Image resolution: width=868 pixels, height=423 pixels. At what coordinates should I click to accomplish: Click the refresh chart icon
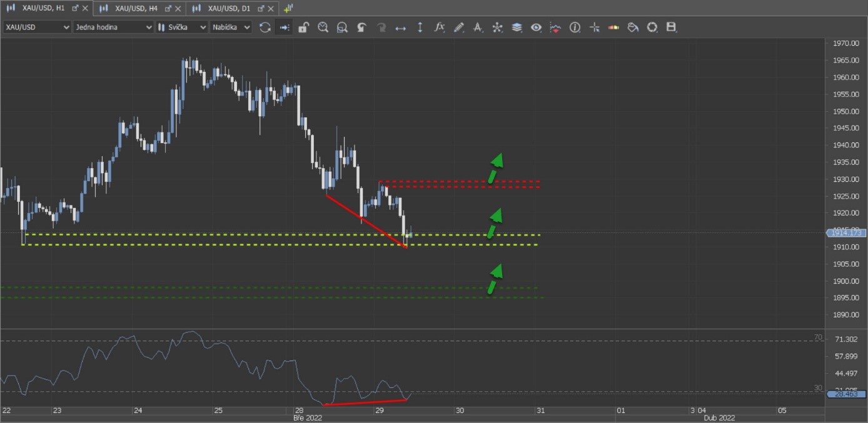265,27
